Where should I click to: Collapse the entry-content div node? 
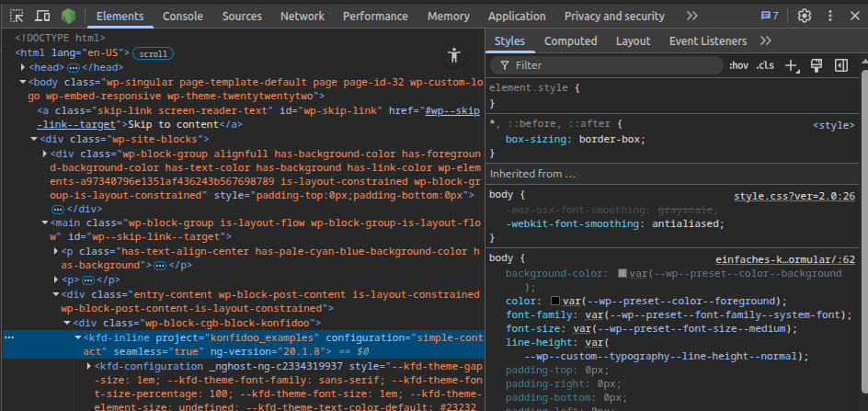[x=56, y=294]
